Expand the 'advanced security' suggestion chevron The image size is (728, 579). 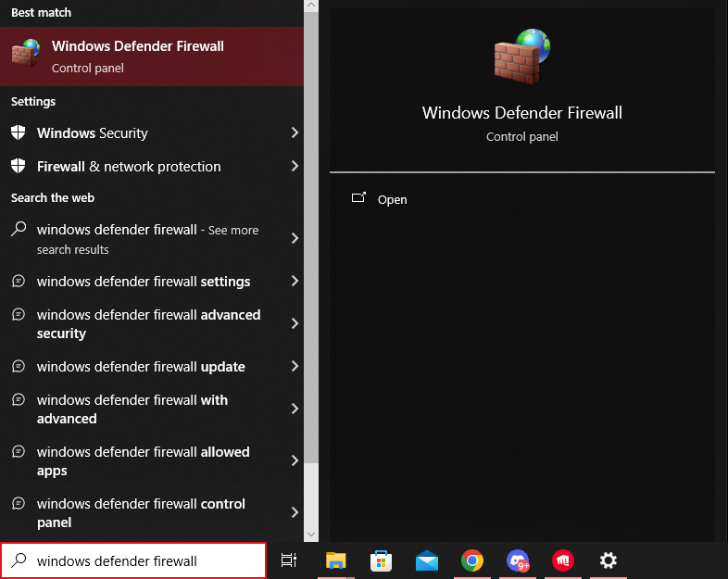tap(295, 323)
